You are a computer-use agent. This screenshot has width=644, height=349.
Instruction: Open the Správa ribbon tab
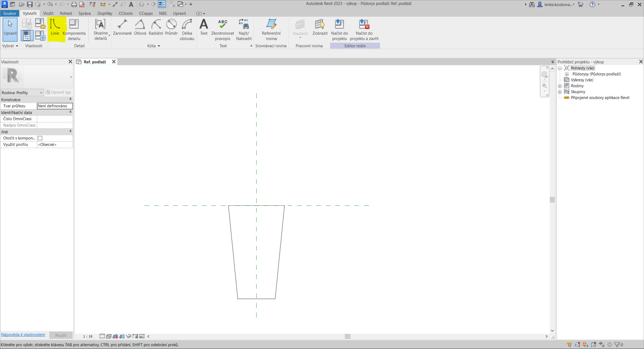click(85, 13)
